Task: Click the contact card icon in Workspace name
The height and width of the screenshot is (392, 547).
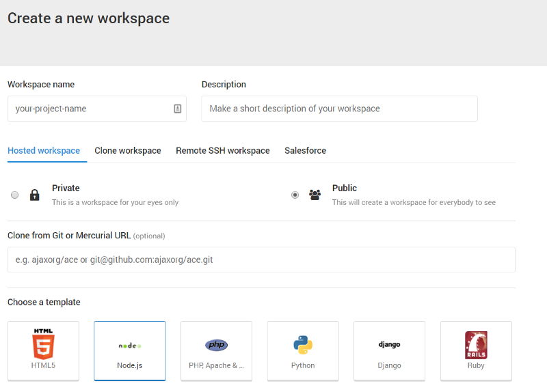Action: 178,109
